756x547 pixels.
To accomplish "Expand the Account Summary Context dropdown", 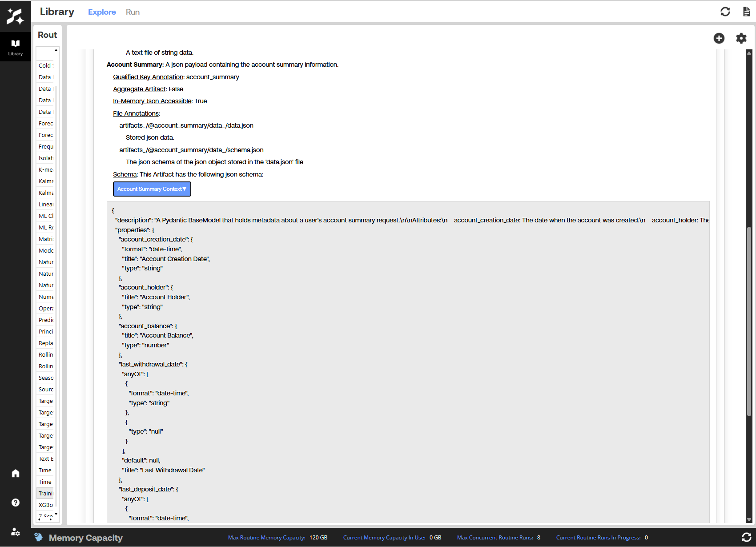I will click(x=152, y=189).
